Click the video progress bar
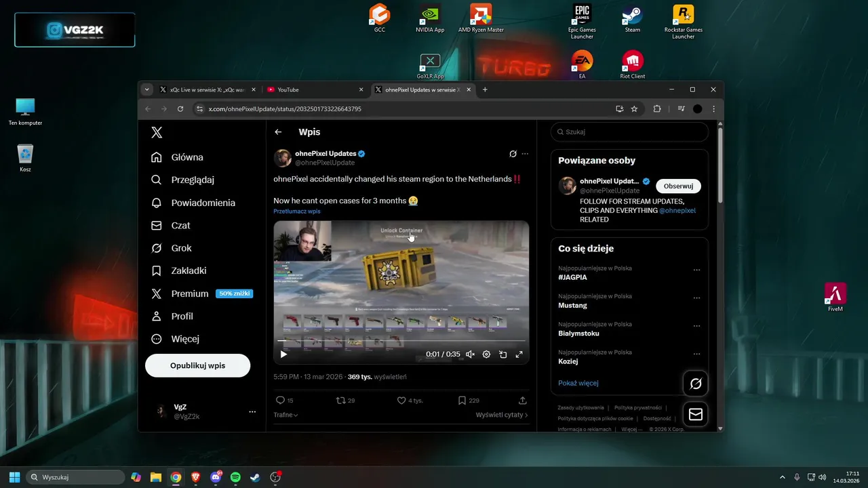The height and width of the screenshot is (488, 868). click(401, 341)
